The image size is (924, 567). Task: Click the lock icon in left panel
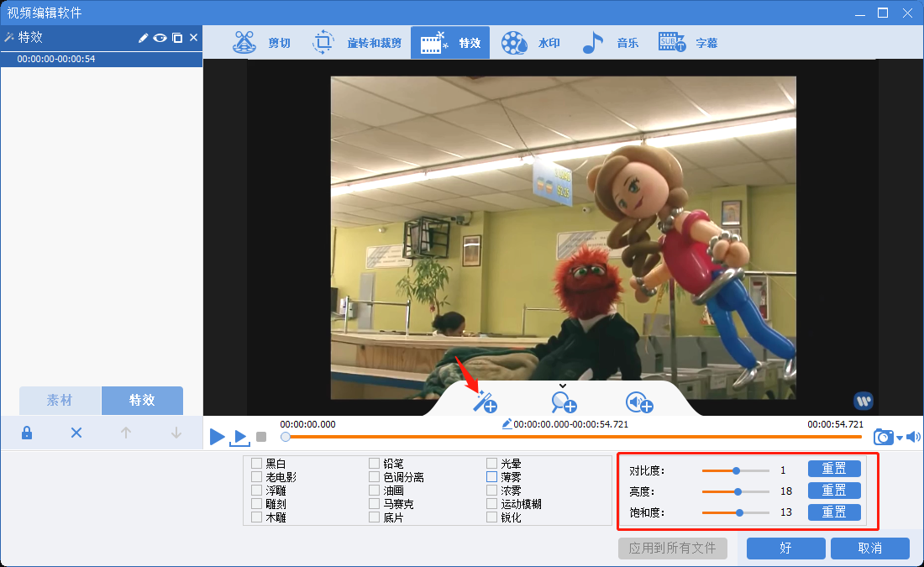pos(27,433)
